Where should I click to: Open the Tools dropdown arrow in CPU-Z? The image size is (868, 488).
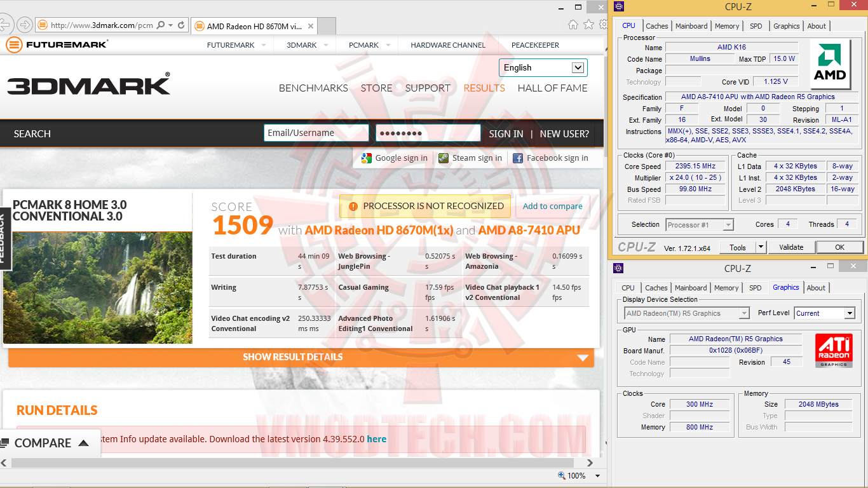pos(761,247)
